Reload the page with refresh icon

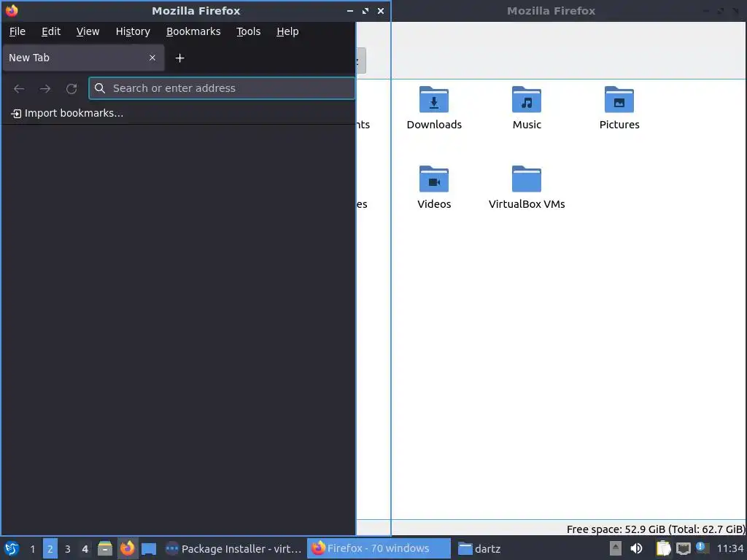[71, 88]
